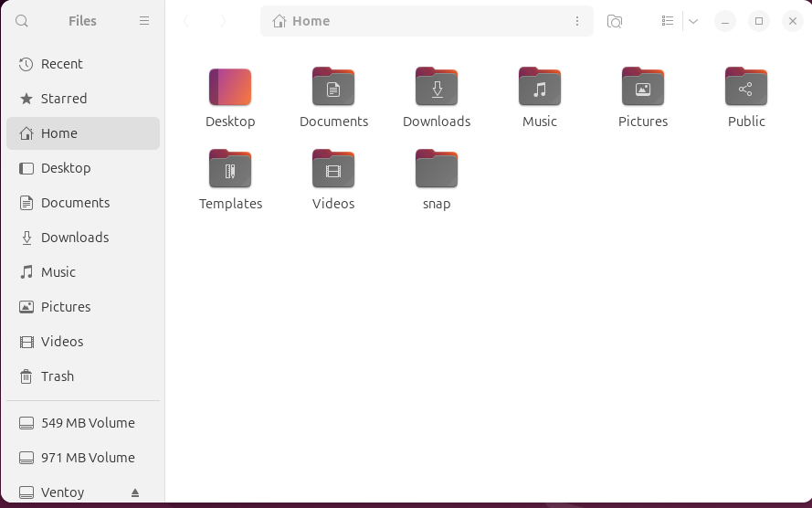Open Trash from the sidebar
Screen dimensions: 812x508
58,376
